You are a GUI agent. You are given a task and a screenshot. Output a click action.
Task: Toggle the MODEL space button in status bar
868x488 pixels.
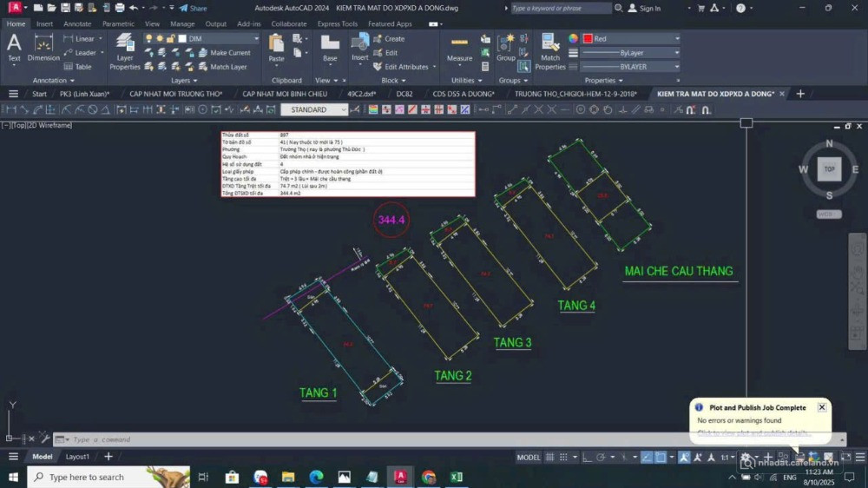(x=529, y=457)
